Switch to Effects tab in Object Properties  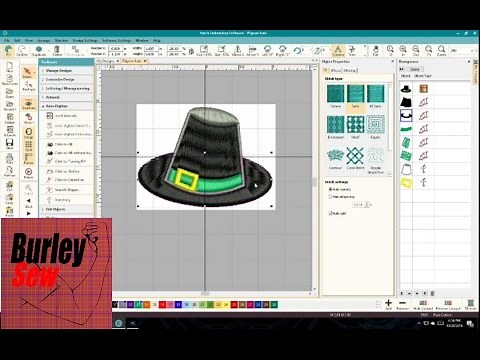pos(335,70)
